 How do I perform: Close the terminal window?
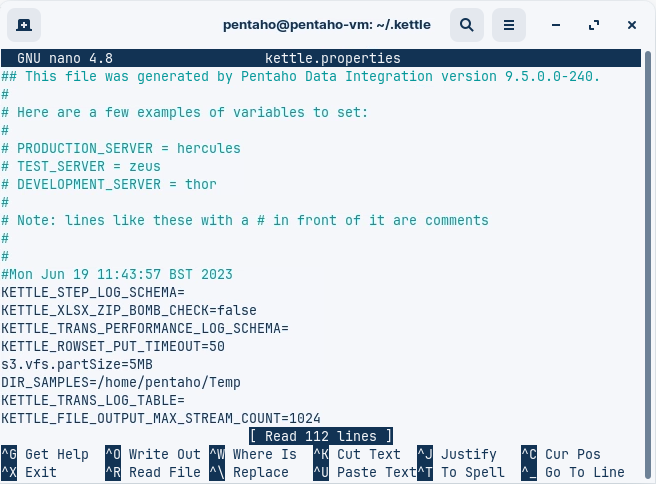click(630, 24)
